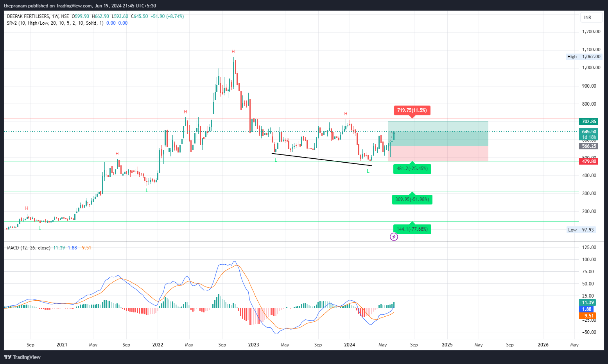The width and height of the screenshot is (608, 364).
Task: Click the 1,200.00 price axis label
Action: 591,32
